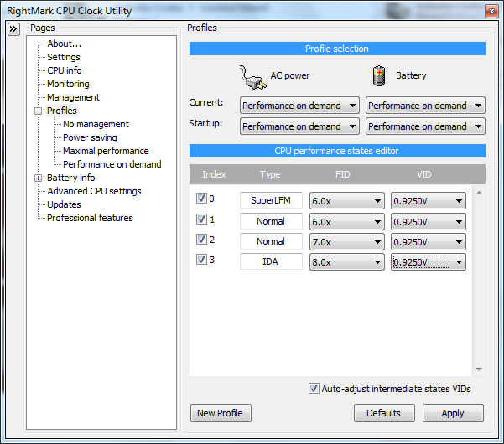Screen dimensions: 504x444
Task: Open the About... page
Action: [x=65, y=44]
